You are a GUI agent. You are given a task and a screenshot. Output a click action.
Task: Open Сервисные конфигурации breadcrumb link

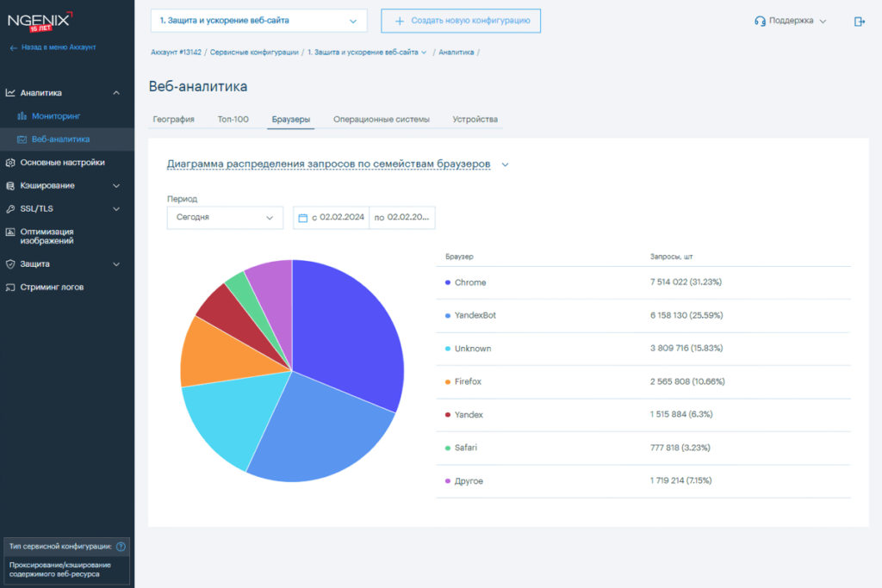[254, 53]
